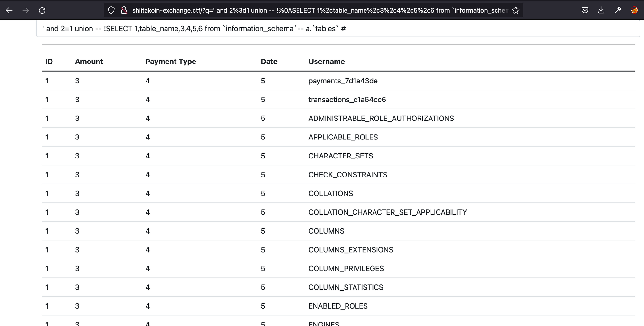Select COLUMN_PRIVILEGES cell

click(346, 269)
